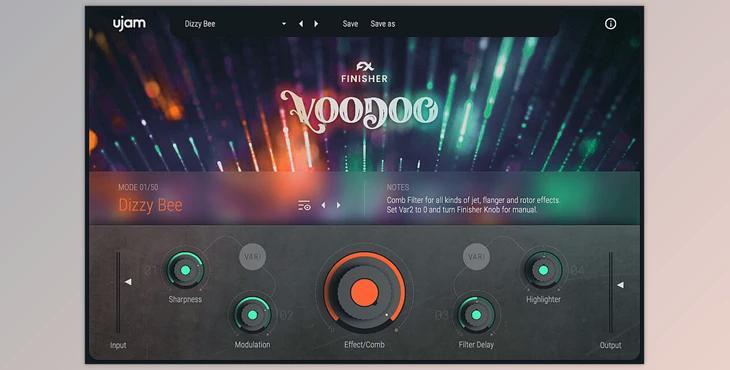Viewport: 730px width, 370px height.
Task: Click the orange Dizzy Bee mode name
Action: [150, 205]
